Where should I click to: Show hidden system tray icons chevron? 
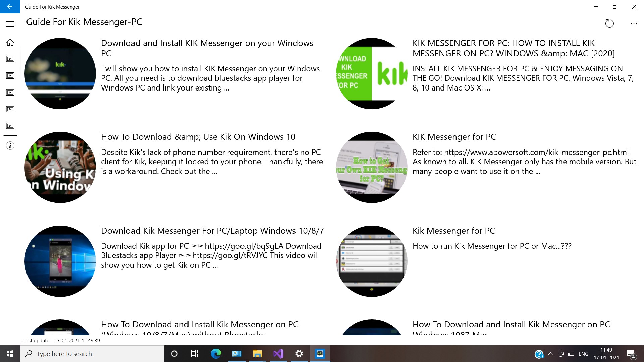tap(550, 354)
